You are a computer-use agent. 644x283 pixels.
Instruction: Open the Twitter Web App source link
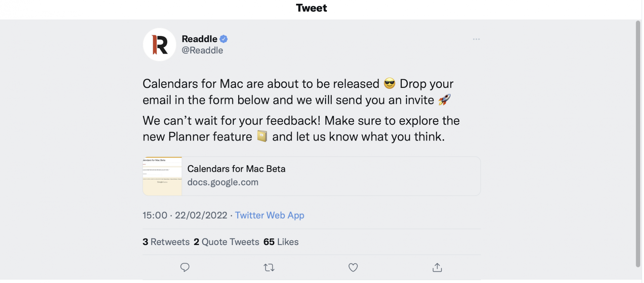(x=270, y=215)
